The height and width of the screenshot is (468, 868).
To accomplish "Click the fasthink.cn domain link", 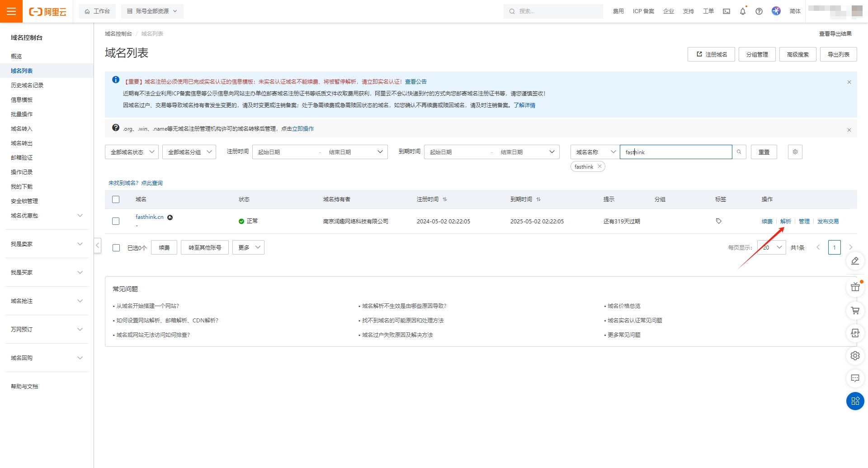I will tap(150, 217).
